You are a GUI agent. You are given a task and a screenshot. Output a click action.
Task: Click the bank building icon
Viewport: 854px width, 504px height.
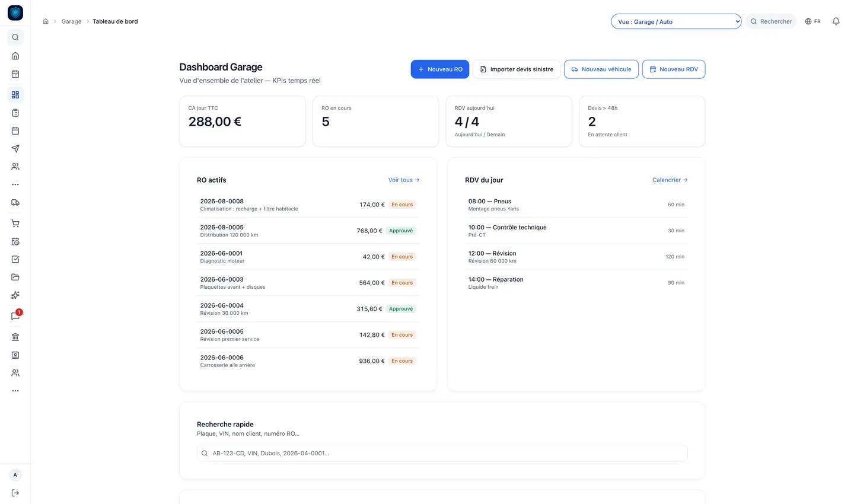15,337
